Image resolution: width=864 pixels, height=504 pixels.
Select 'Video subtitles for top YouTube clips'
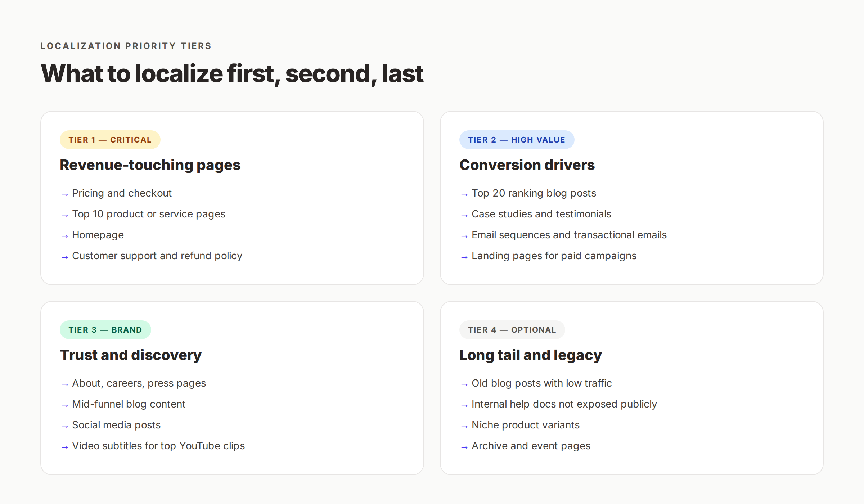pos(158,446)
